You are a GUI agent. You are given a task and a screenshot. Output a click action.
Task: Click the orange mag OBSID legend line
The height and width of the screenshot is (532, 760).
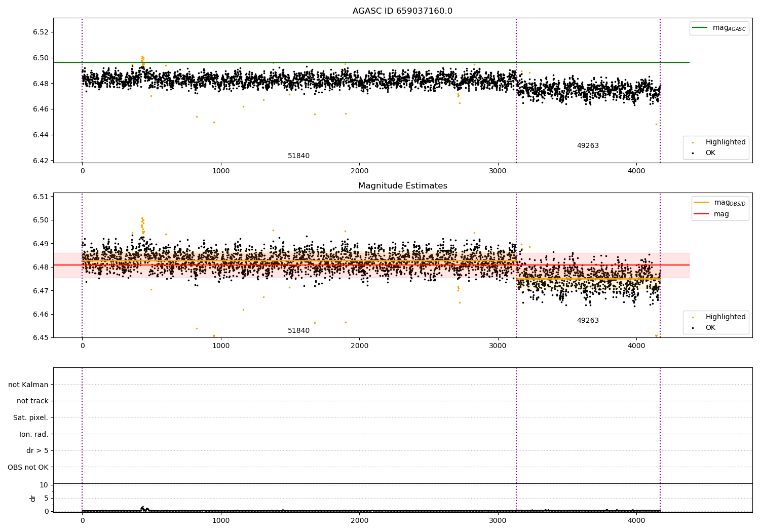pyautogui.click(x=702, y=203)
